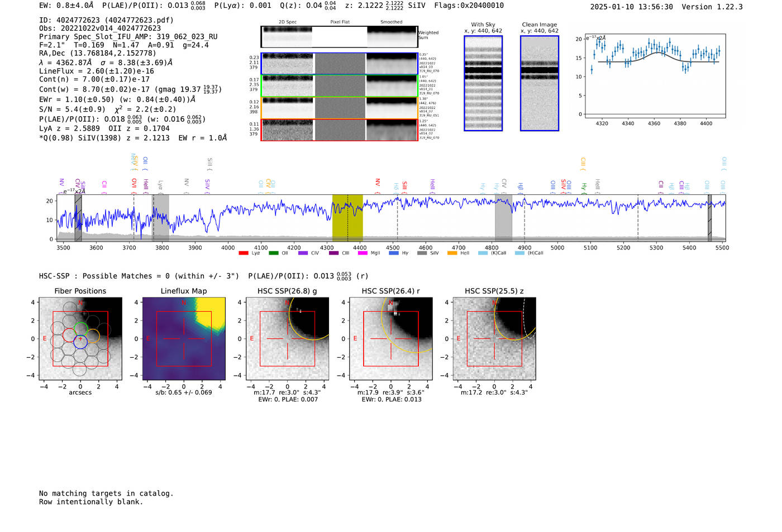Click the 'Pixel Flat' column header
The height and width of the screenshot is (532, 782).
[x=340, y=22]
